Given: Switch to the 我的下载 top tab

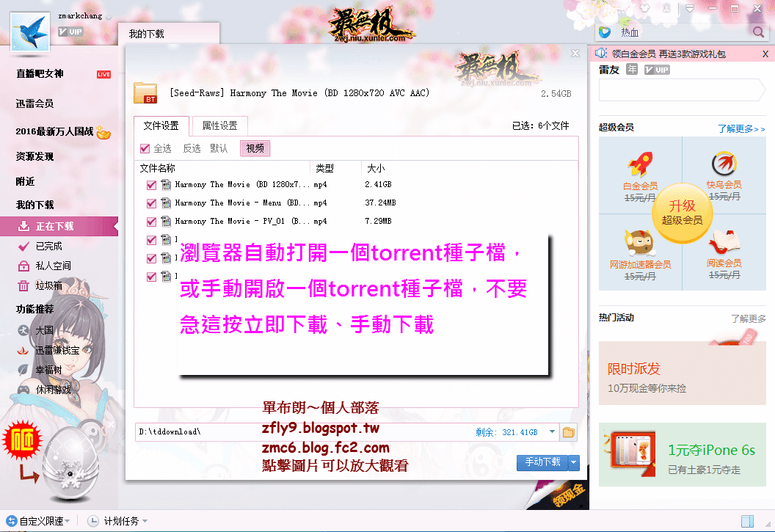Looking at the screenshot, I should tap(168, 34).
